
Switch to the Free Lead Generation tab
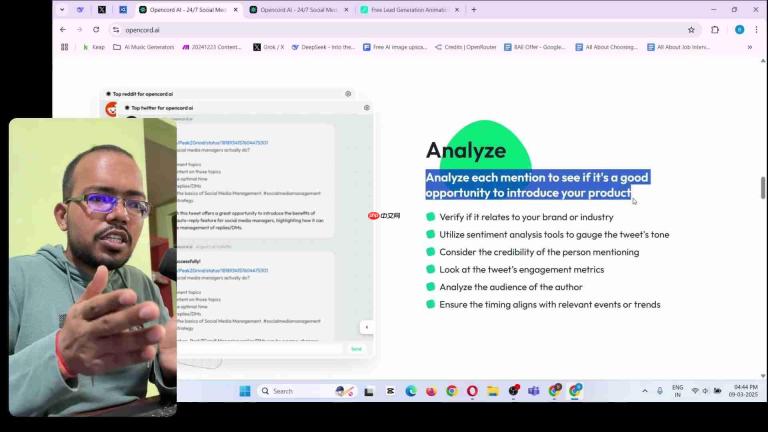pyautogui.click(x=409, y=10)
